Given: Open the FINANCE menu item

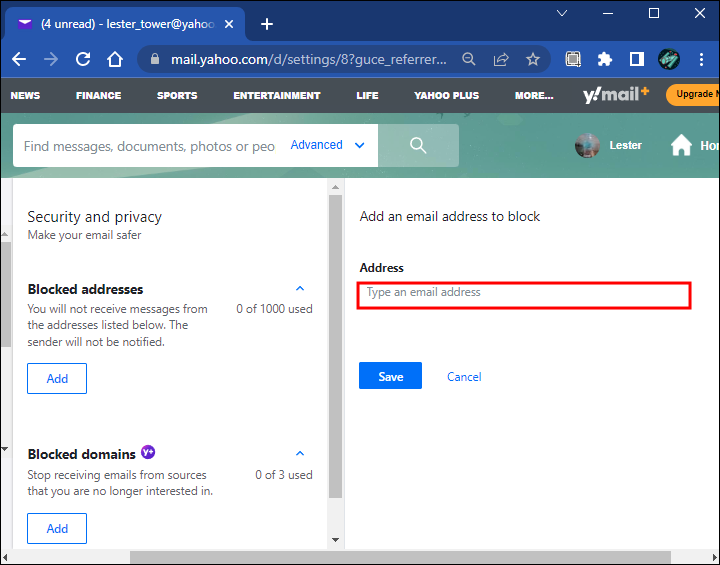Looking at the screenshot, I should pos(98,96).
